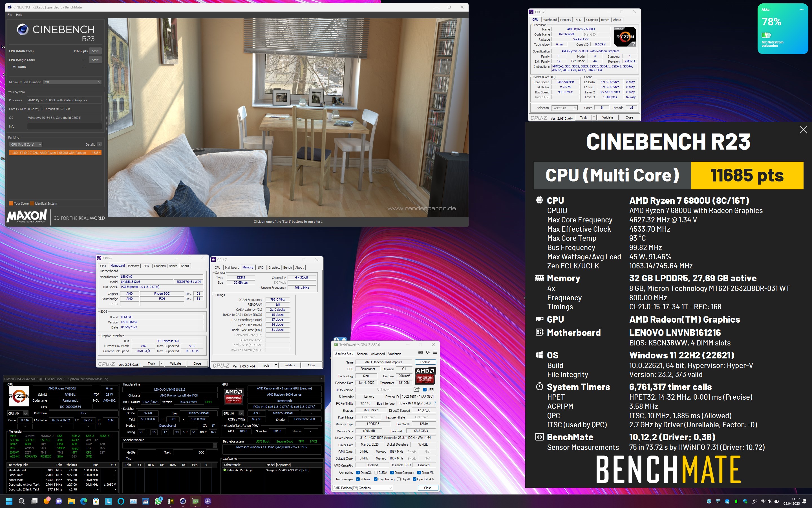
Task: Open the battery widget three-dot menu
Action: click(802, 9)
